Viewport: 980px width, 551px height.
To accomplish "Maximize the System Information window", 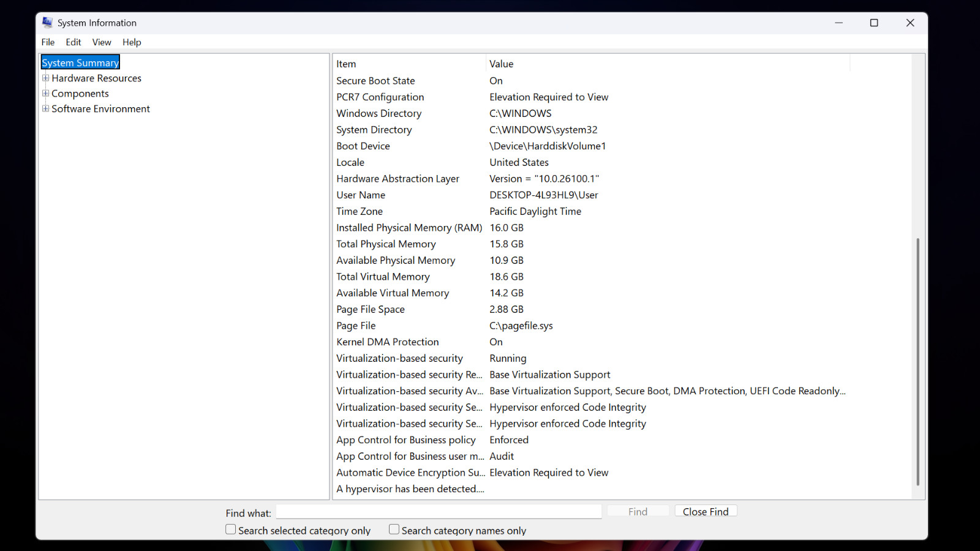I will pos(874,23).
